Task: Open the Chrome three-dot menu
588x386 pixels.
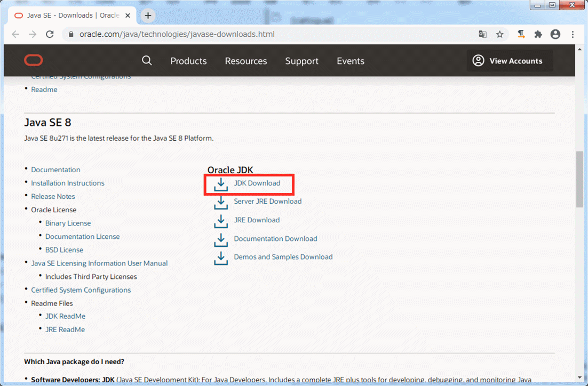Action: click(x=573, y=34)
